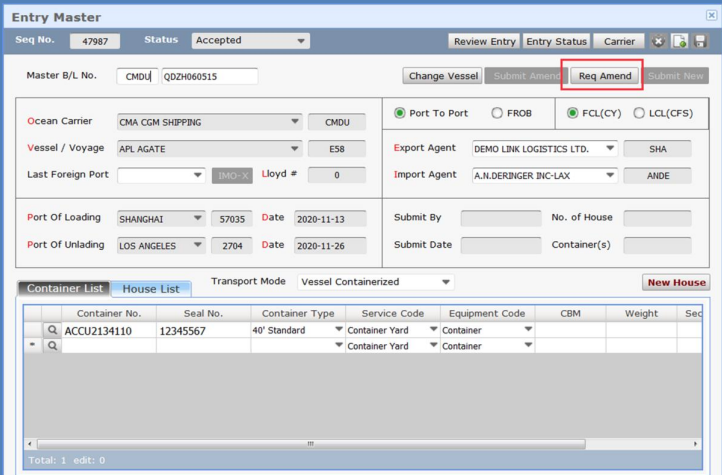Screen dimensions: 722x475
Task: Click the Master B/L number input field
Action: click(x=209, y=76)
